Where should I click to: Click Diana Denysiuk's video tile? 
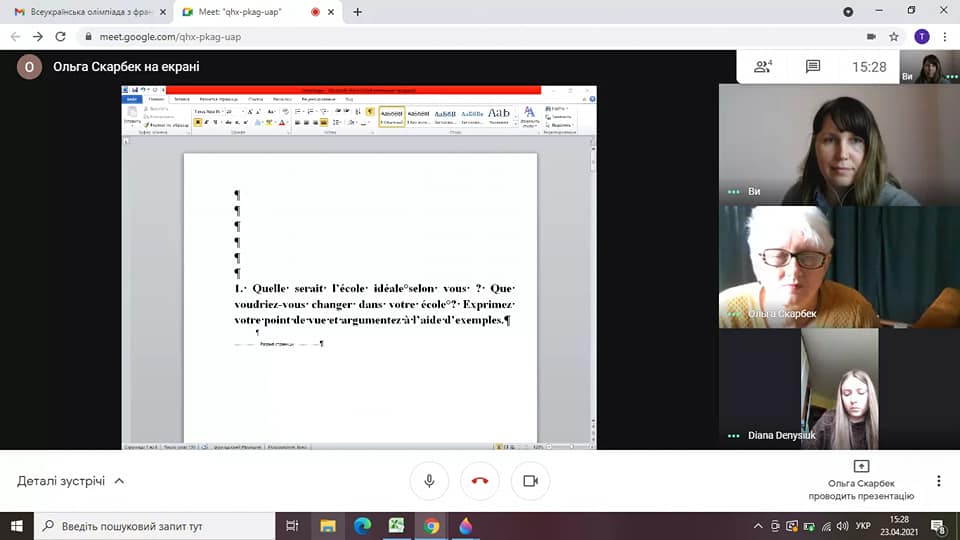coord(839,389)
